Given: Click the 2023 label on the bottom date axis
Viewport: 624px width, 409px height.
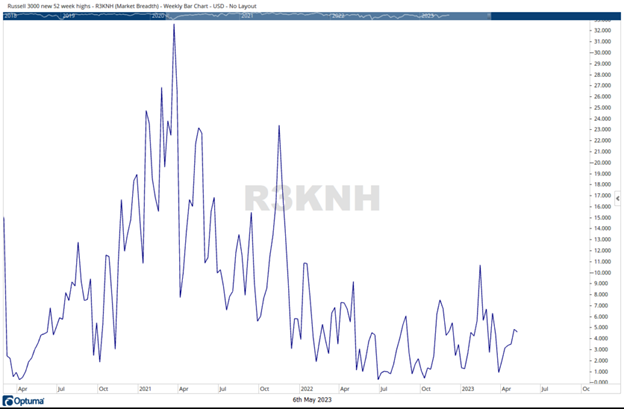Looking at the screenshot, I should (x=466, y=388).
